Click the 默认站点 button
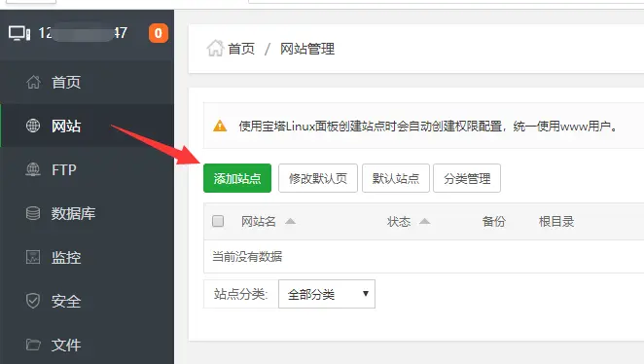The height and width of the screenshot is (364, 644). [396, 178]
